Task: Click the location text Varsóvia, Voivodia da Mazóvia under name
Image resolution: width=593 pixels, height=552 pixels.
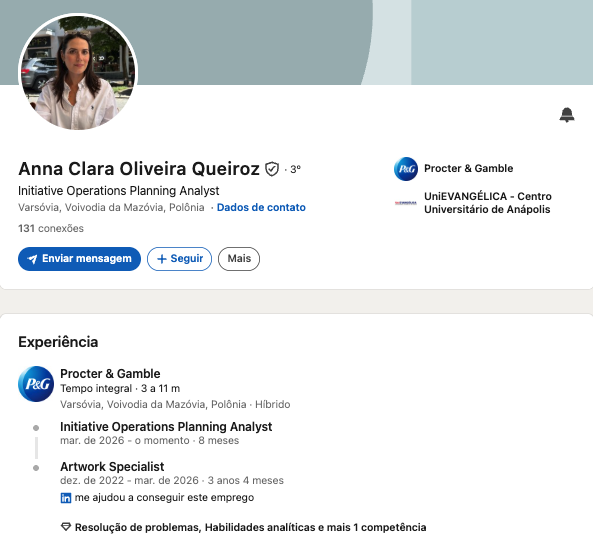Action: tap(111, 208)
